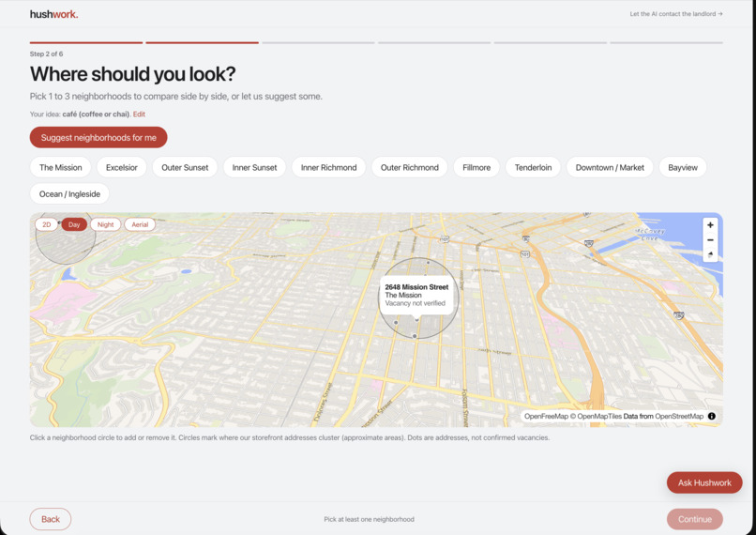The image size is (756, 535).
Task: Click the second progress step bar
Action: [202, 42]
